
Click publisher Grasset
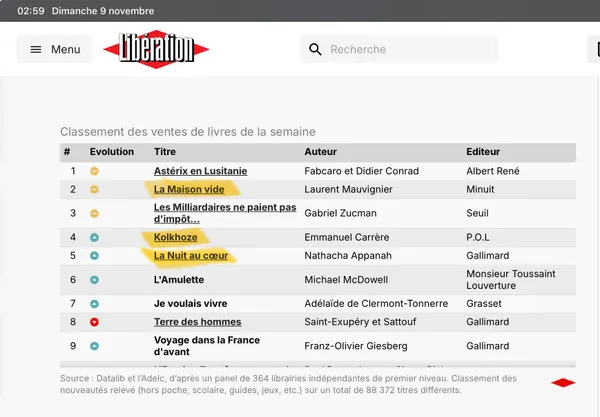tap(484, 303)
